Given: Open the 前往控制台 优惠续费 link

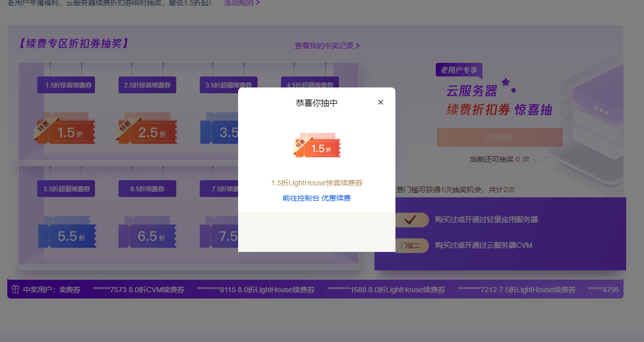Looking at the screenshot, I should coord(317,198).
